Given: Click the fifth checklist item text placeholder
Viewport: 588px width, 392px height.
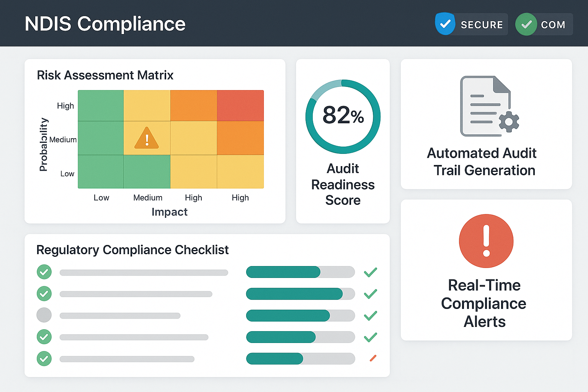Looking at the screenshot, I should pos(127,359).
